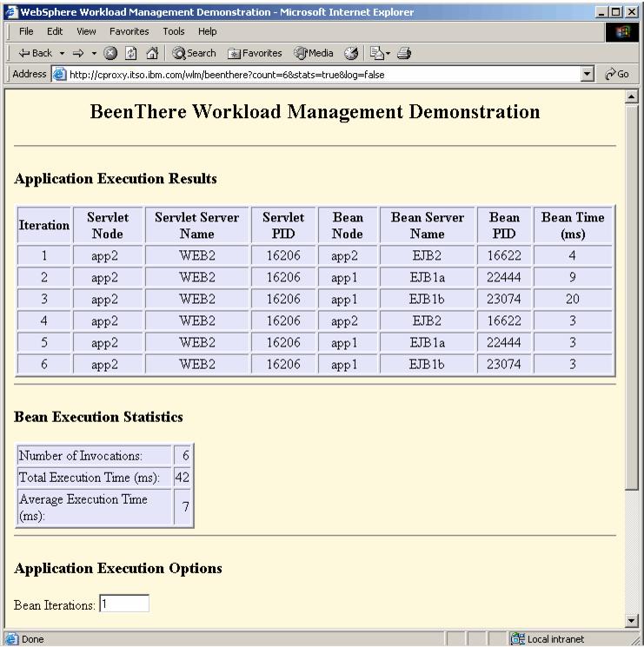Click Bean PID 23074 in iteration 6 row
This screenshot has height=647, width=644.
coord(504,365)
